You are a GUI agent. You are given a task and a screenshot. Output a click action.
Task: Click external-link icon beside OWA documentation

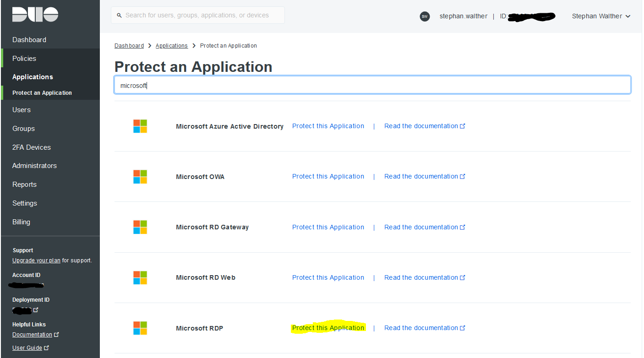[x=463, y=176]
